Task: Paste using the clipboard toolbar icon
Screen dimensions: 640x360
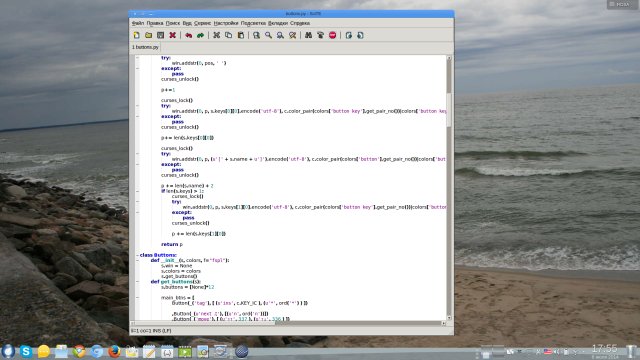Action: (241, 36)
